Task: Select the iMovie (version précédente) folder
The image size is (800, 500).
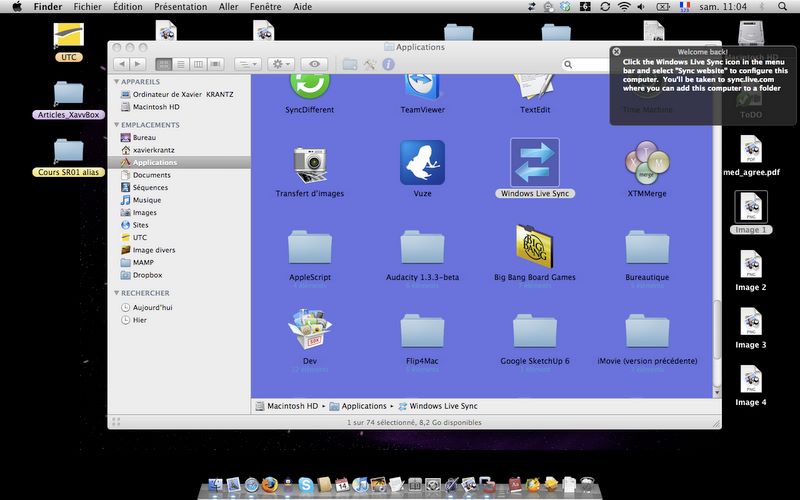Action: (x=647, y=331)
